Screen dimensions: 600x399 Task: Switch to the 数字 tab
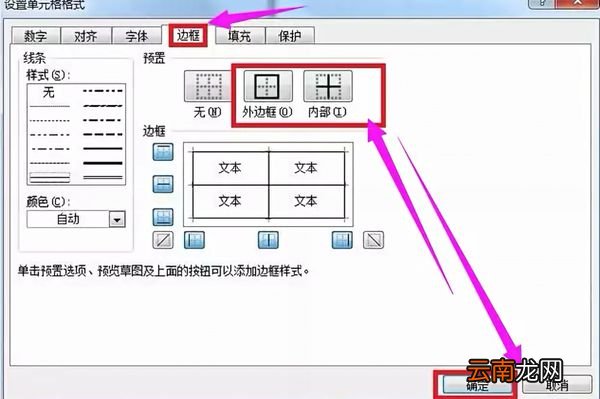click(x=36, y=36)
